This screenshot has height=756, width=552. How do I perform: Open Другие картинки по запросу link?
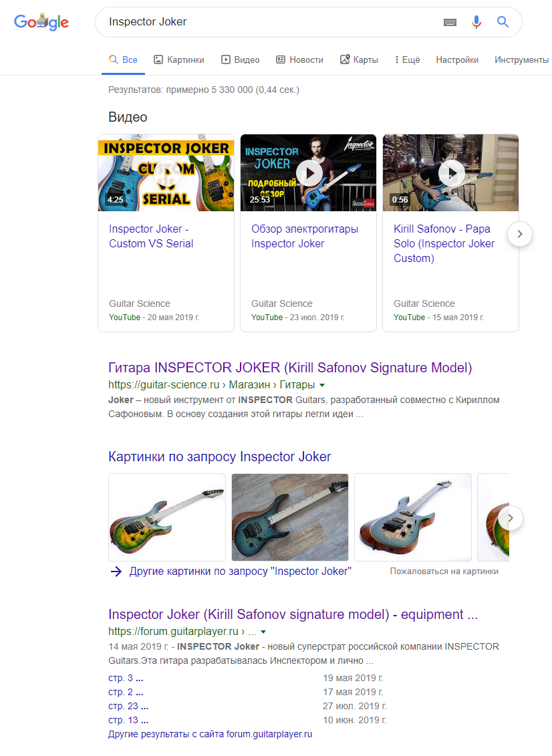(240, 572)
